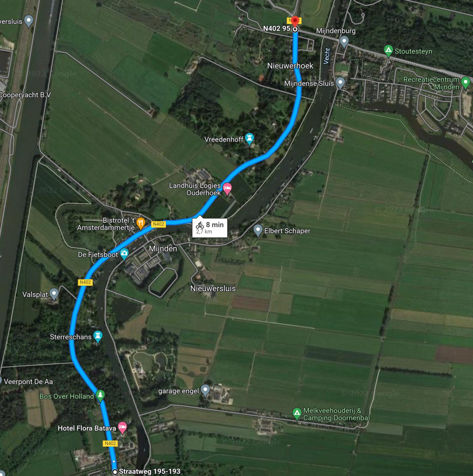Click the 8 min cycling route info box
Screen dimensions: 473x476
click(210, 228)
